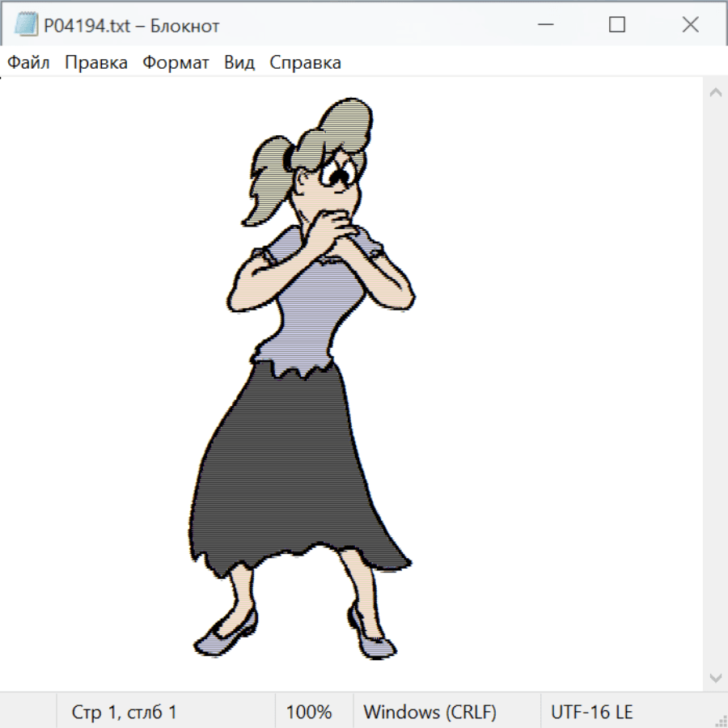Click the Notepad icon in the title bar

coord(26,25)
